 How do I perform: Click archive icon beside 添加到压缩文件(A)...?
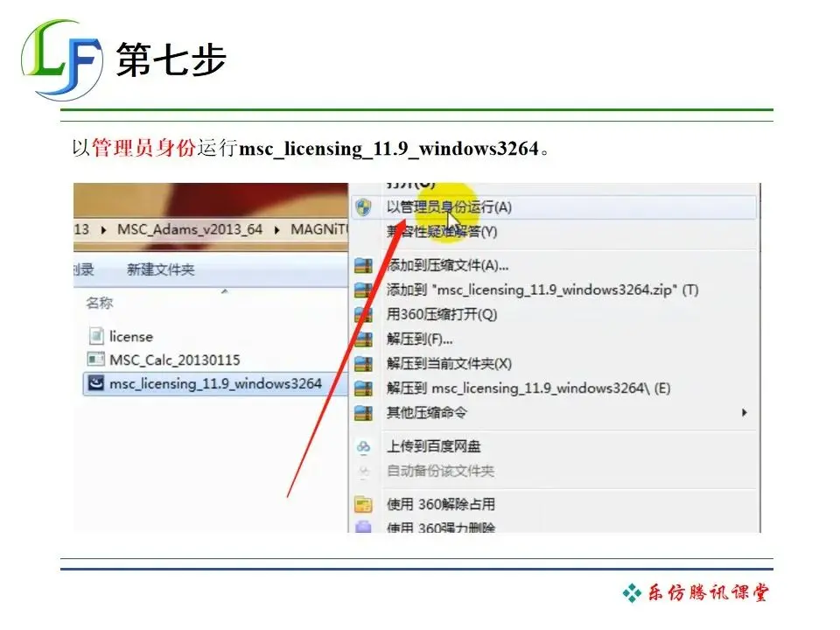[363, 265]
